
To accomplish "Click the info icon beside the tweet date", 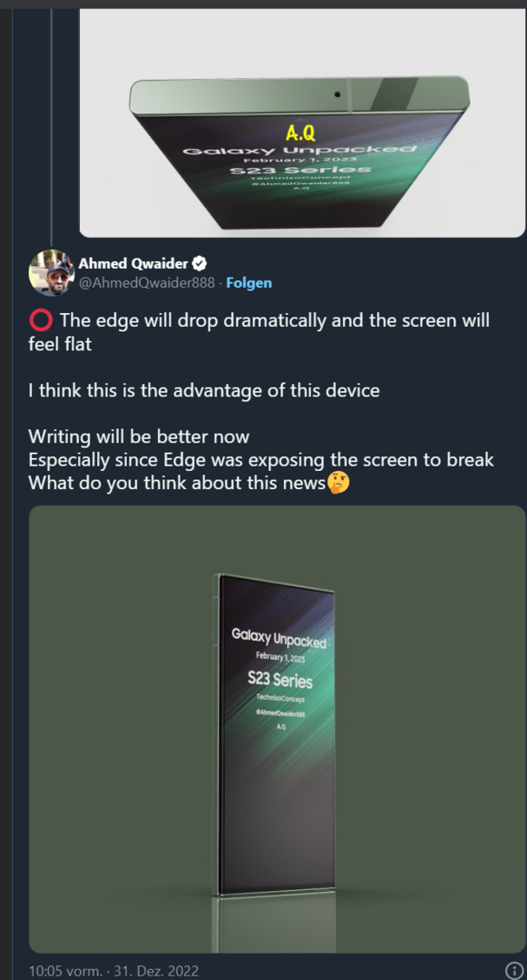I will pos(513,971).
